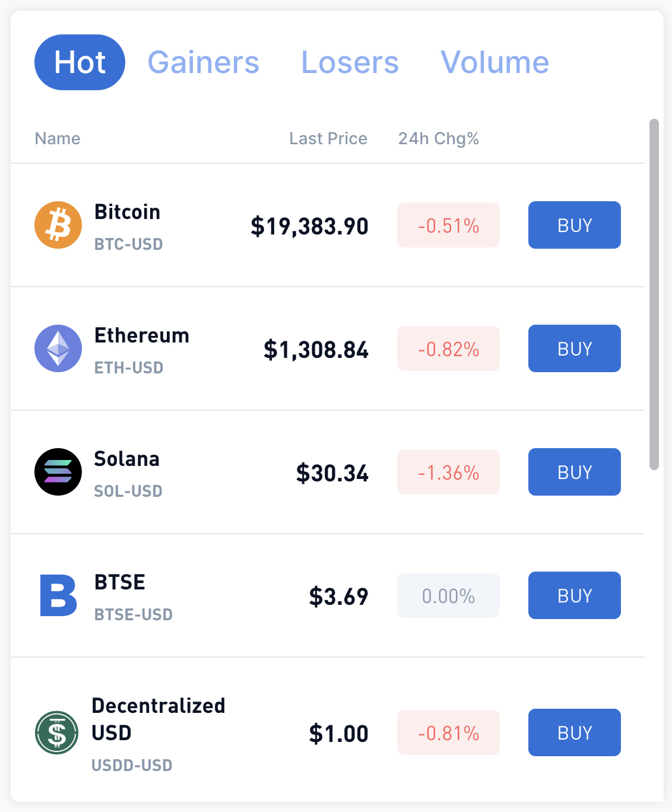Open the Volume tab
Image resolution: width=672 pixels, height=812 pixels.
495,62
